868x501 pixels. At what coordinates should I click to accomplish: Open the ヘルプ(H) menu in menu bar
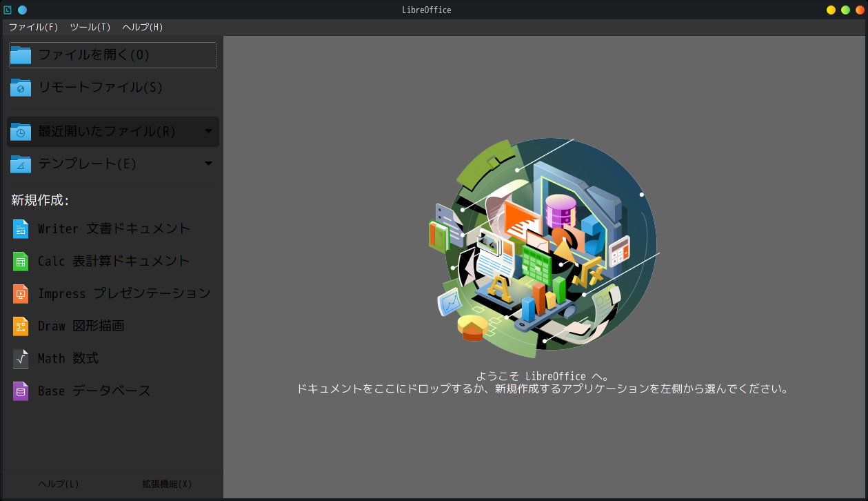(x=143, y=27)
